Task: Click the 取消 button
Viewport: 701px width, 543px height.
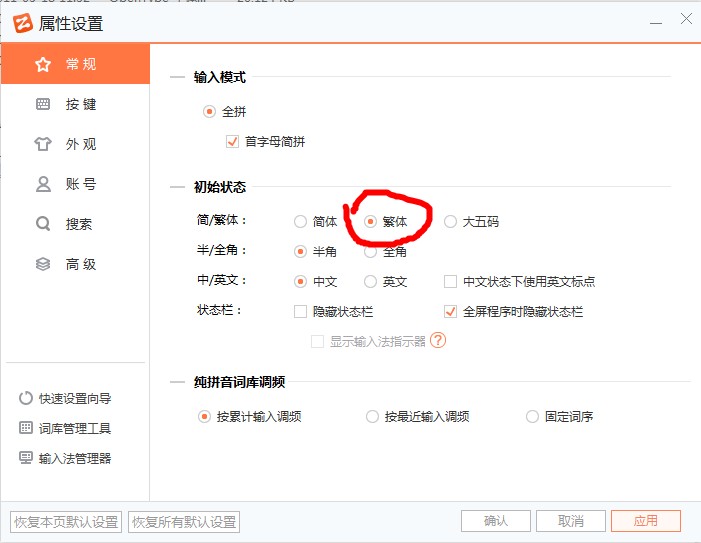Action: (571, 521)
